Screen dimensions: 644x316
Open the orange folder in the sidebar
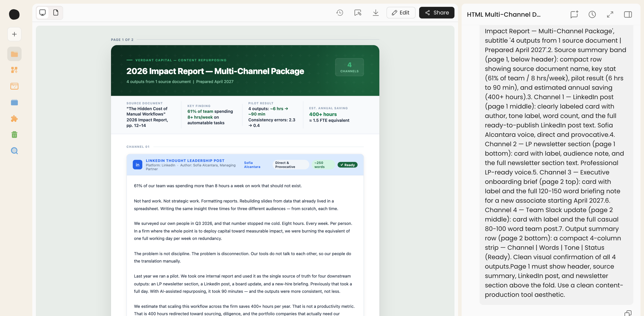point(14,54)
